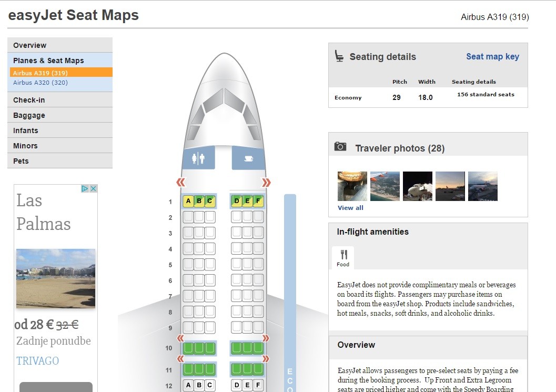The width and height of the screenshot is (556, 392).
Task: Click the camera icon beside Traveler photos
Action: (340, 146)
